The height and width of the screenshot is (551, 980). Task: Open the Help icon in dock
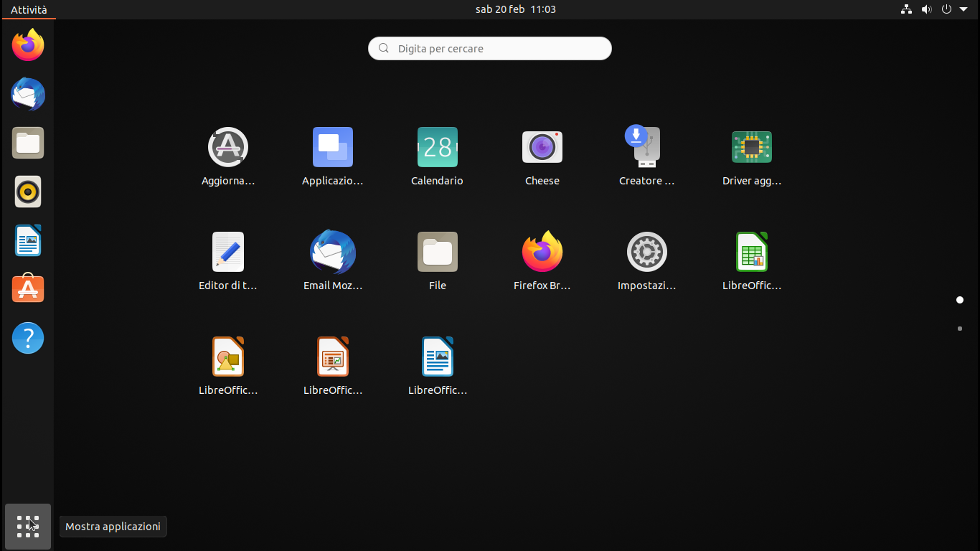pyautogui.click(x=28, y=338)
